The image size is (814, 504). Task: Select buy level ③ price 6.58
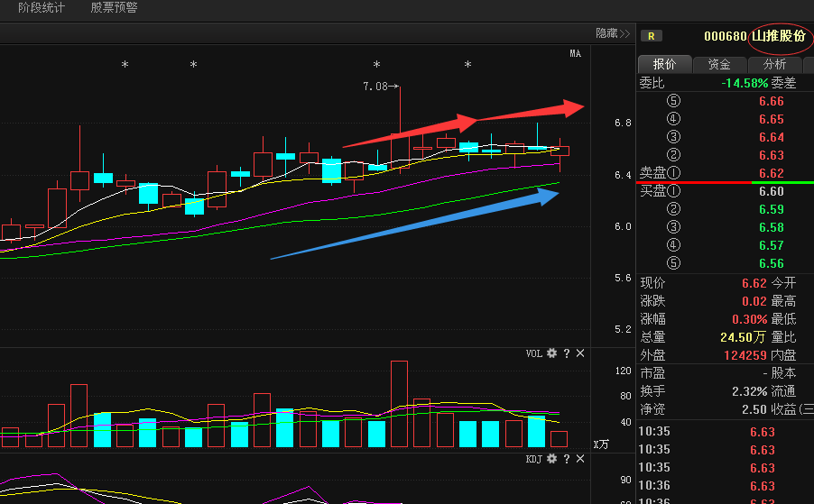pos(772,227)
